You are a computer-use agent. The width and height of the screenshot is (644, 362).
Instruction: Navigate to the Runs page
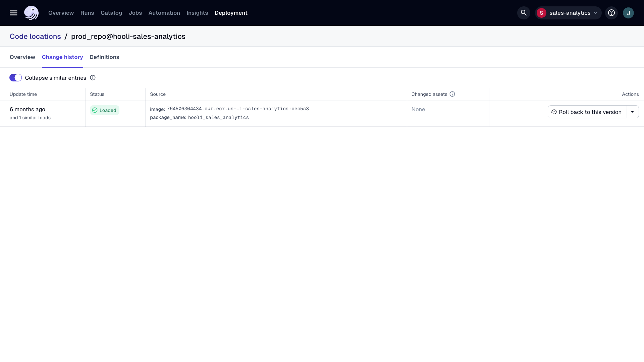point(87,13)
